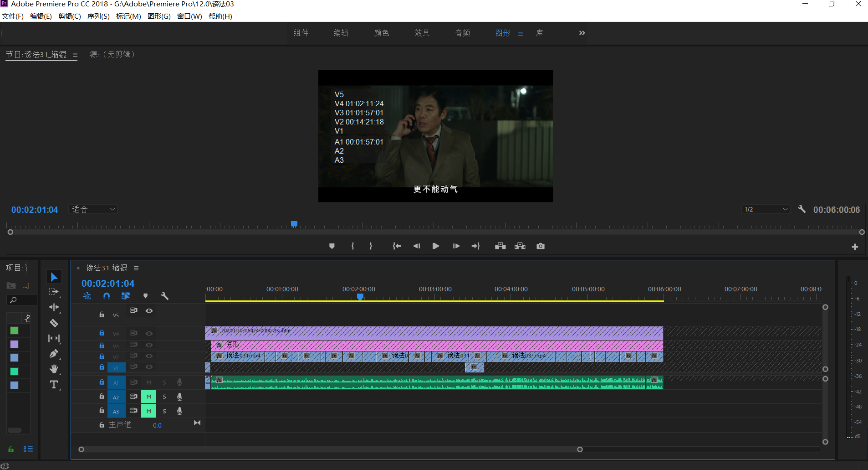Image resolution: width=868 pixels, height=470 pixels.
Task: Play the program monitor
Action: (x=436, y=246)
